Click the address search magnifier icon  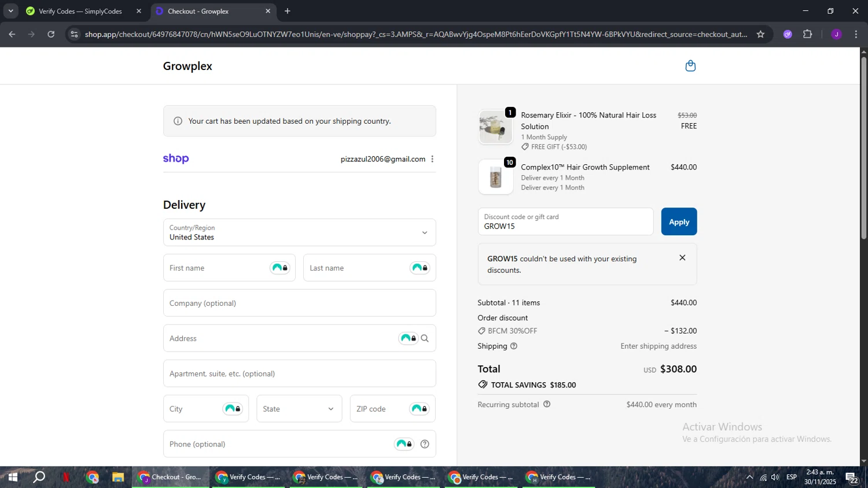pos(425,338)
